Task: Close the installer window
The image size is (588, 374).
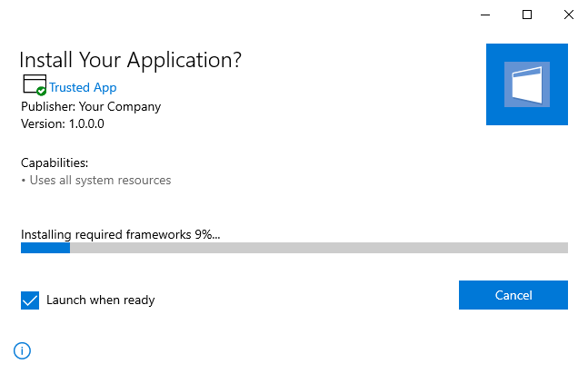Action: pos(569,15)
